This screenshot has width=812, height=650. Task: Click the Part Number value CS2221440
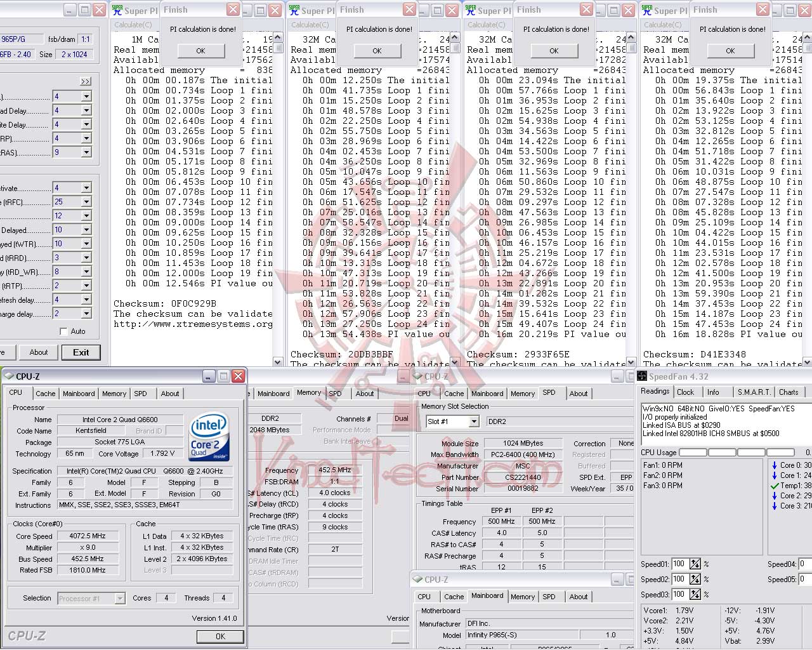[x=523, y=477]
